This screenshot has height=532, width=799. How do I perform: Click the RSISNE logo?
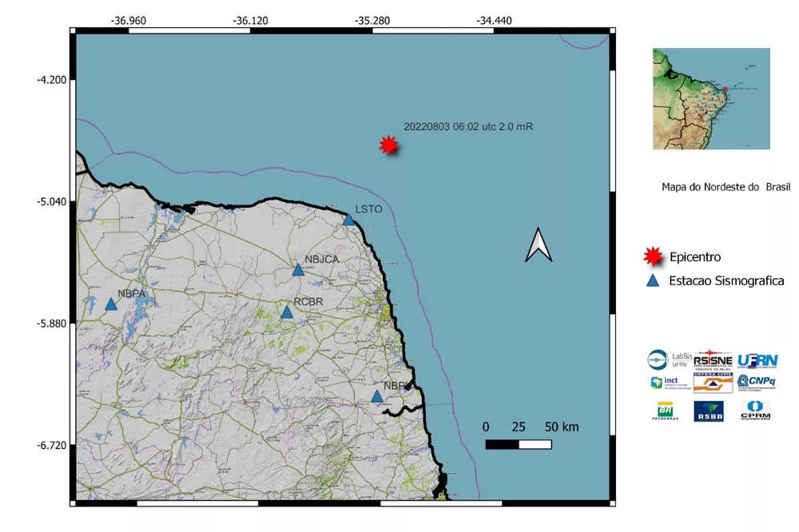coord(713,359)
